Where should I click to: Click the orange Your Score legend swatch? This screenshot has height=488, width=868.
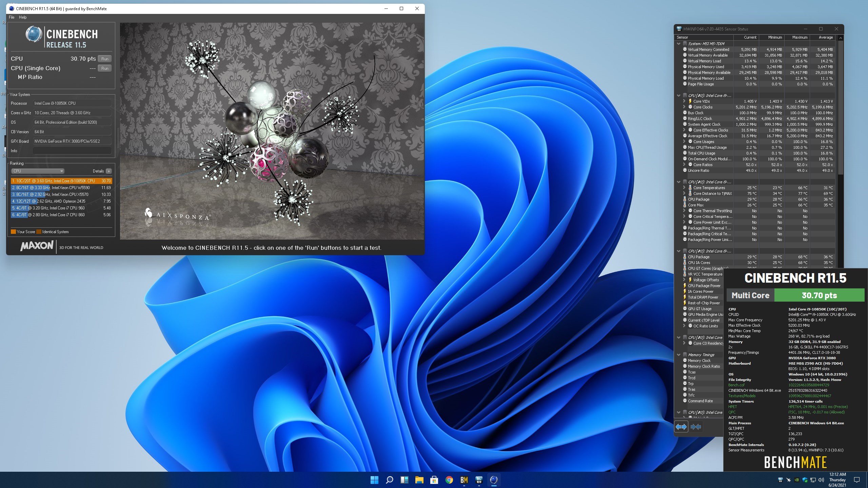pyautogui.click(x=13, y=232)
